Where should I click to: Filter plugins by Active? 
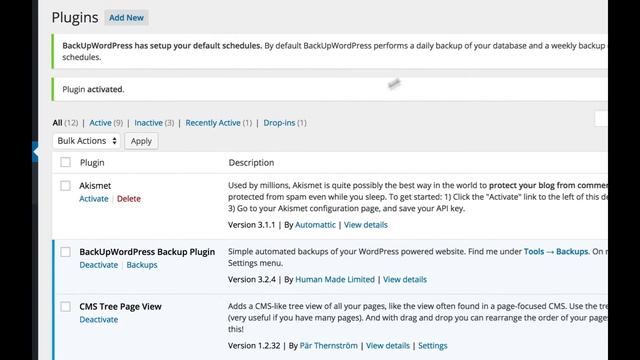(x=100, y=123)
